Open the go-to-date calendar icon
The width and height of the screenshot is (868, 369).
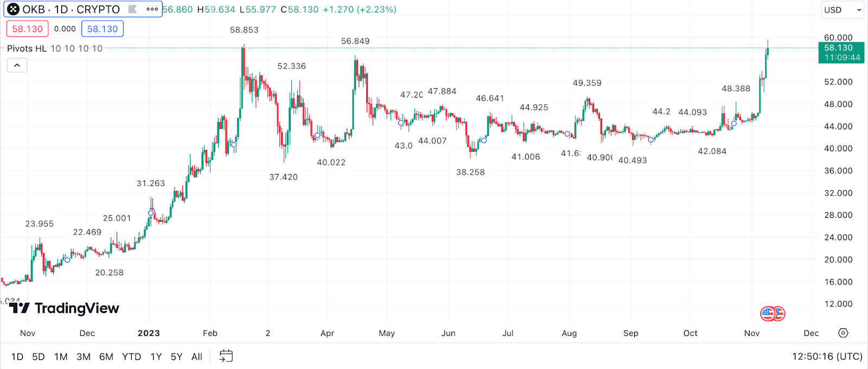(226, 356)
